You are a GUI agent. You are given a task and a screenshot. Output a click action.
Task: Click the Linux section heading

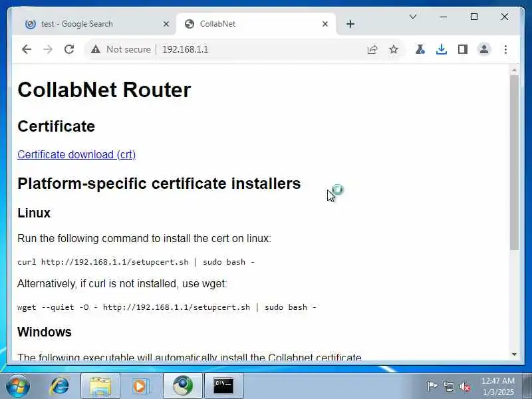coord(34,213)
